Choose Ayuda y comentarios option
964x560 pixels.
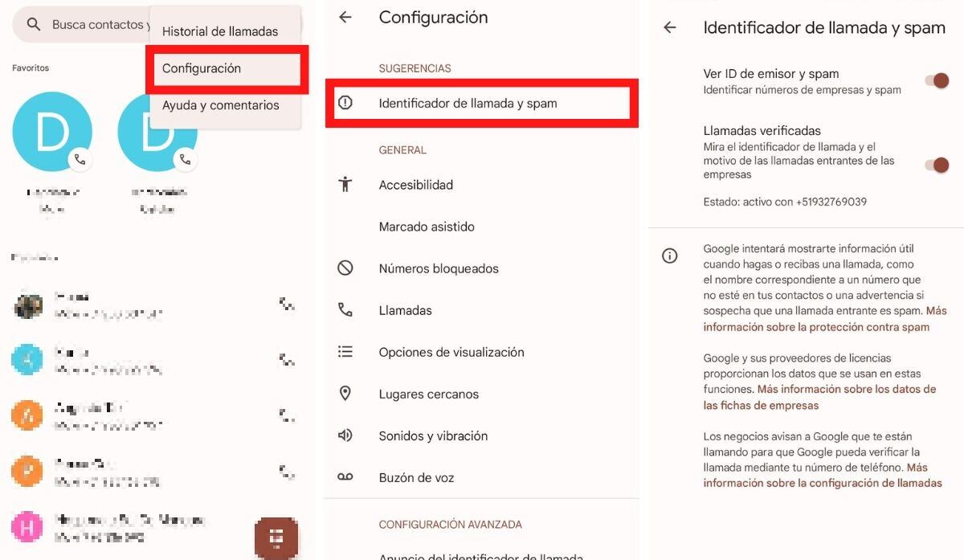click(x=220, y=104)
